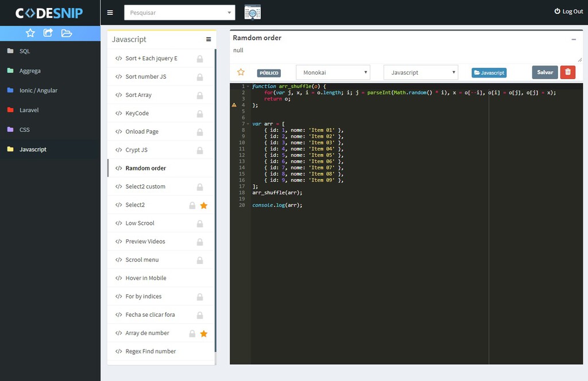
Task: Toggle favorite star for the current snippet
Action: (x=241, y=72)
